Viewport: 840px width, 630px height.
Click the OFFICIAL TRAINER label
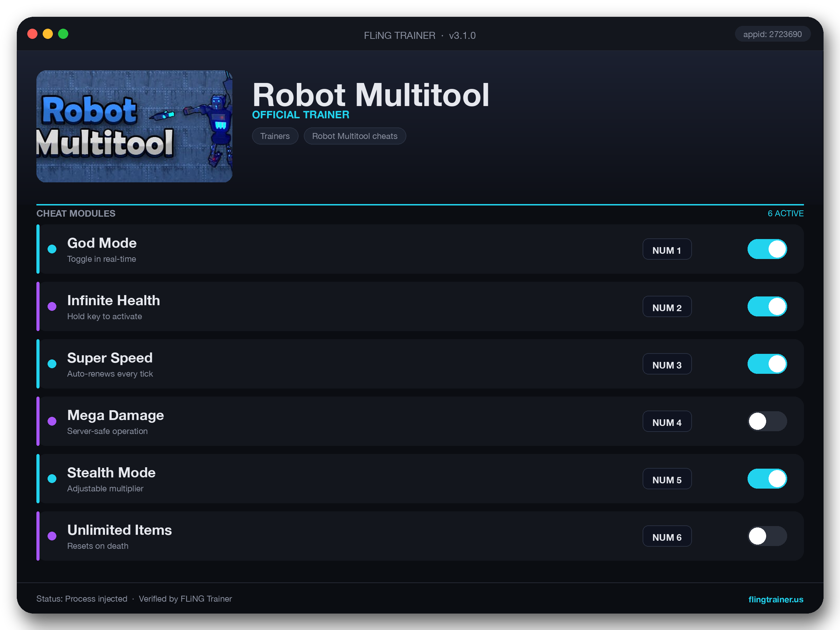point(301,115)
